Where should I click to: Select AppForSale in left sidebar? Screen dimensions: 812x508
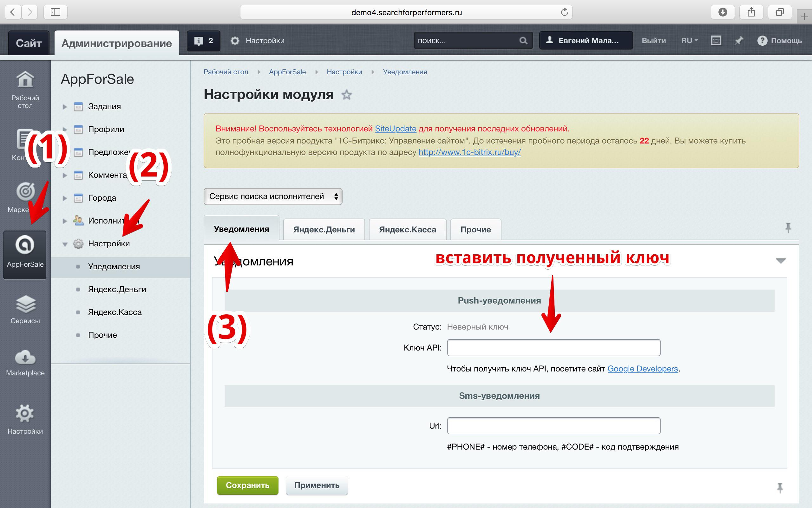pos(25,254)
